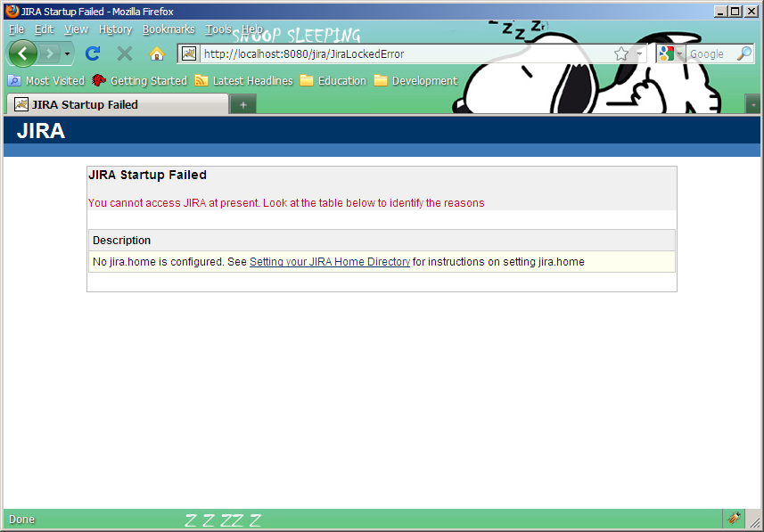
Task: Click the JIRA logo header text
Action: click(x=41, y=131)
